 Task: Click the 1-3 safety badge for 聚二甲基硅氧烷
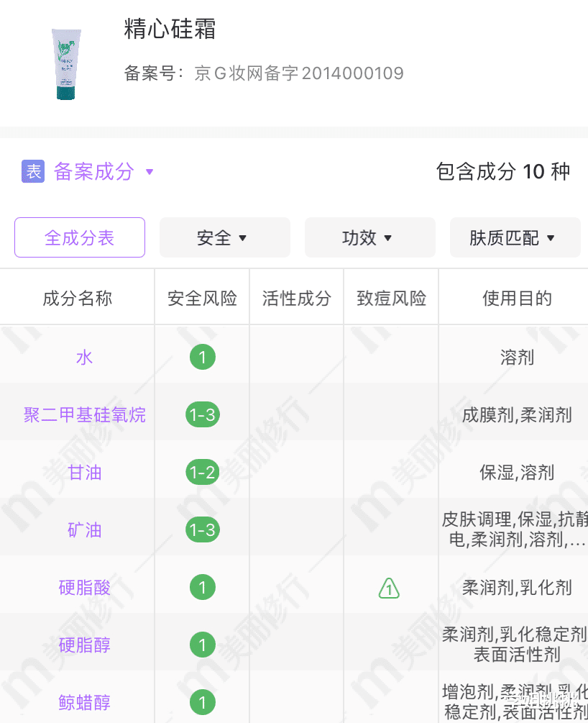(x=202, y=415)
